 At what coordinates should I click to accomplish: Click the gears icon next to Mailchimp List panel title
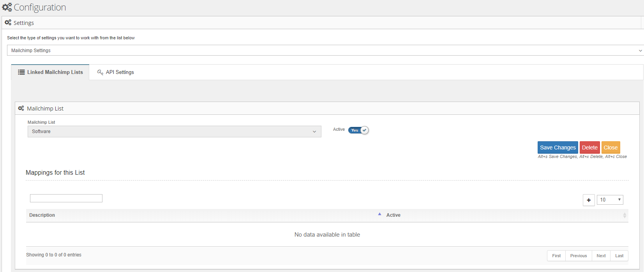tap(21, 109)
